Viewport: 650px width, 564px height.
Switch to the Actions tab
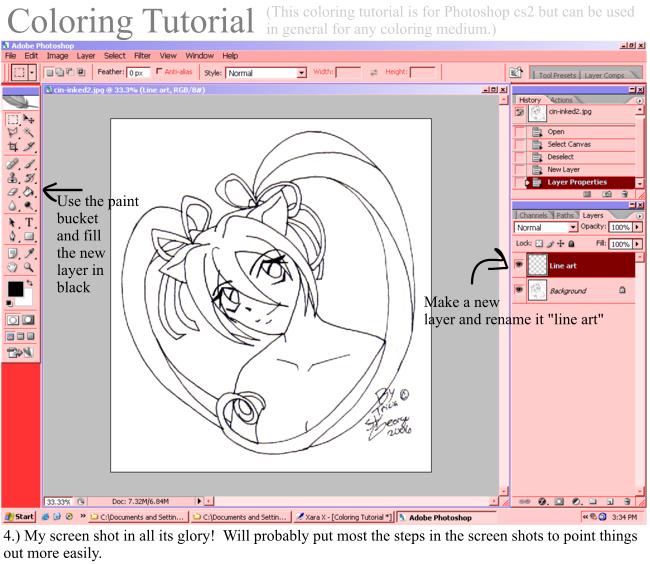point(562,100)
